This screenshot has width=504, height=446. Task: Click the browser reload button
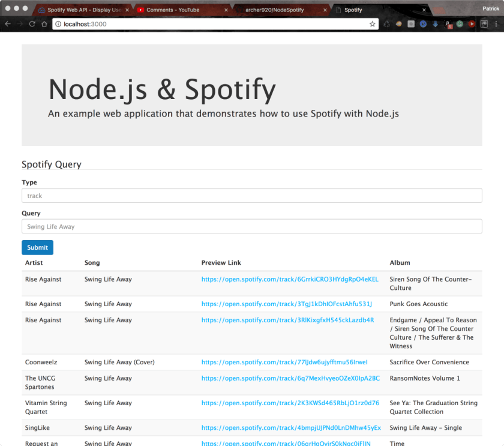(x=32, y=24)
